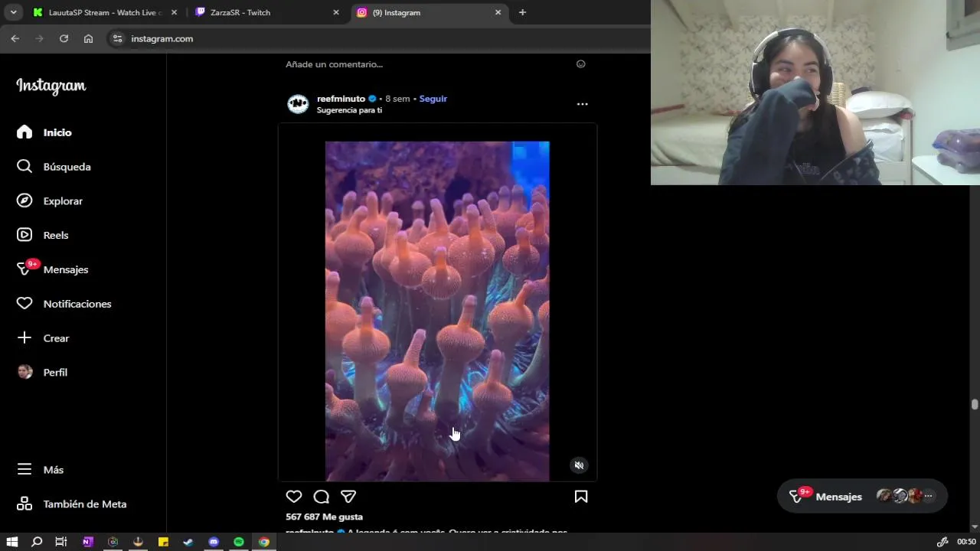Unmute the video via speaker icon

coord(580,465)
